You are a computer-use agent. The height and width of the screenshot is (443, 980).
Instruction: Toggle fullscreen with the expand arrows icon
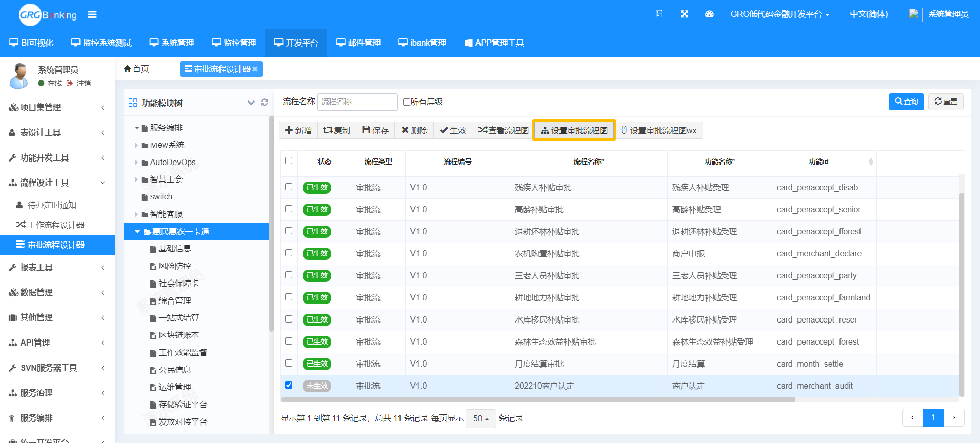(x=684, y=14)
